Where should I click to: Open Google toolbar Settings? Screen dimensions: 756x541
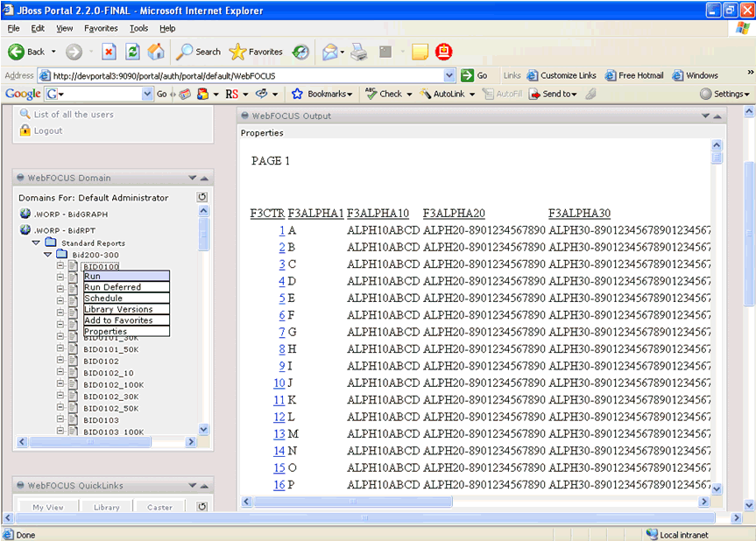725,94
